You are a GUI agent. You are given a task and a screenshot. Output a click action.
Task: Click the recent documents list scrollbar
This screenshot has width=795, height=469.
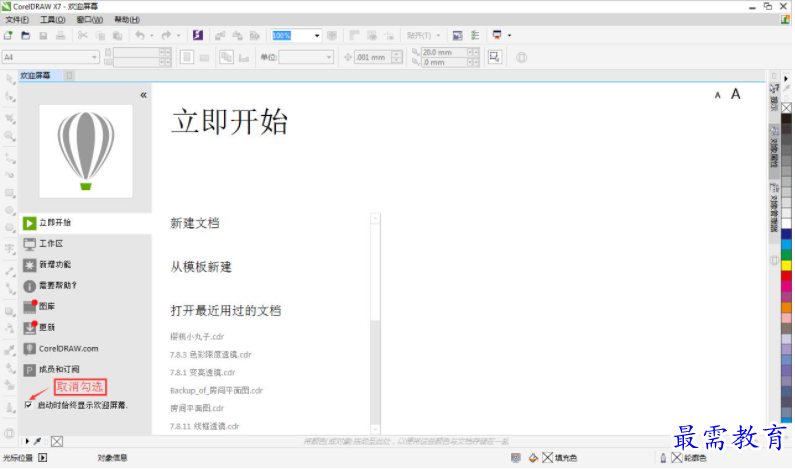(375, 323)
